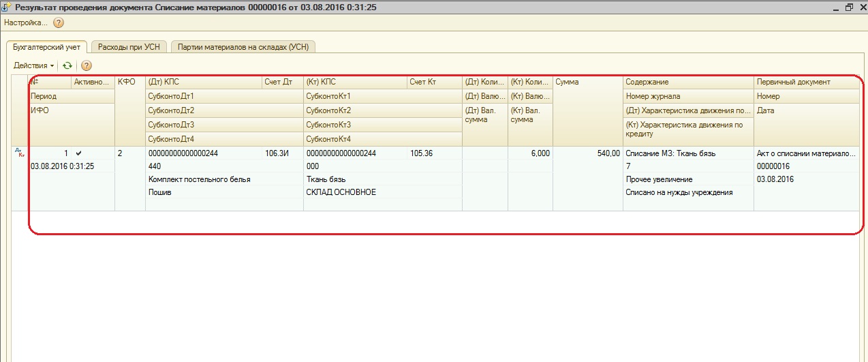Restore the document window size
Screen dimensions: 868x362
849,7
